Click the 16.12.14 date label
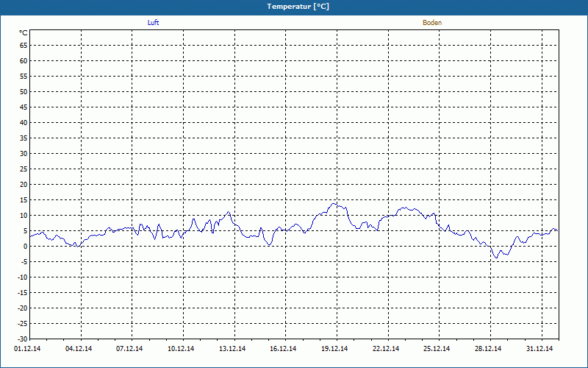 [283, 349]
